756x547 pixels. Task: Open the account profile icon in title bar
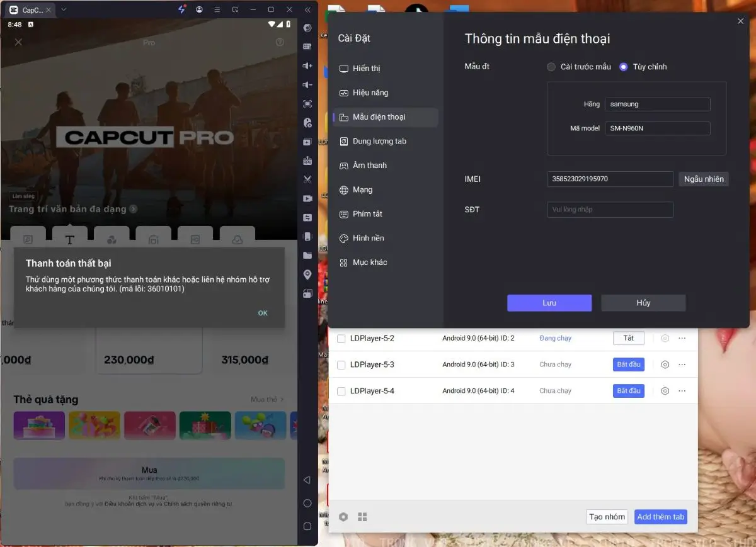200,9
